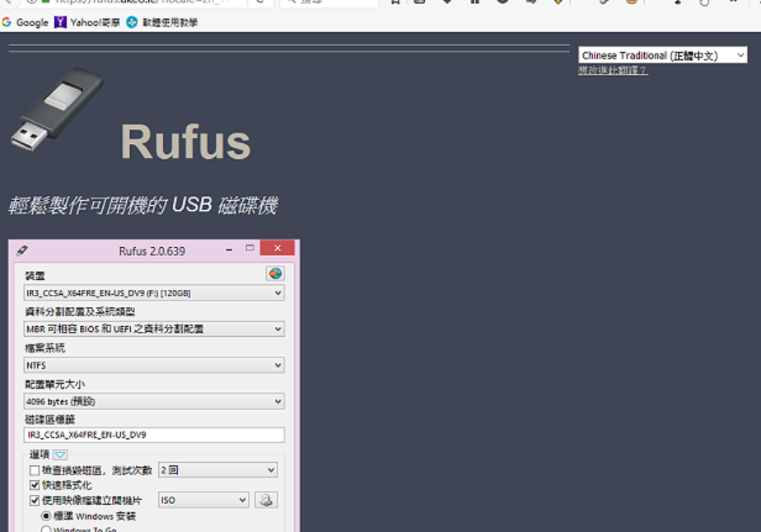Click the Rufus app icon in its title bar
Screen dimensions: 761x532
click(x=22, y=250)
